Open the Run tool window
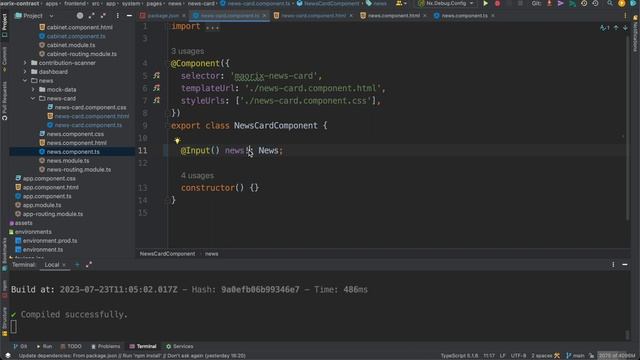The height and width of the screenshot is (360, 640). pos(44,347)
